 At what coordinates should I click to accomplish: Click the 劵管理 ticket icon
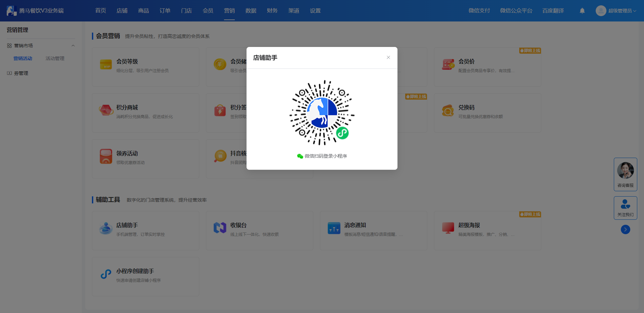tap(9, 73)
